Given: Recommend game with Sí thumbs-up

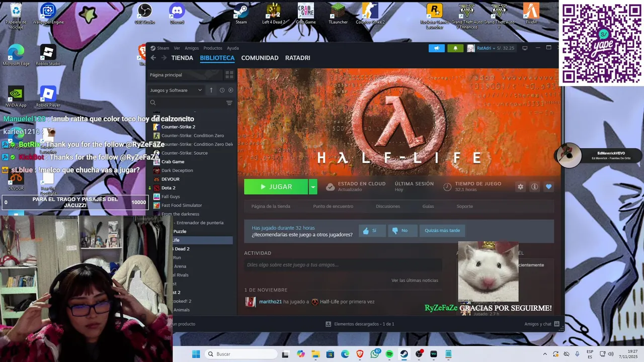Looking at the screenshot, I should point(372,230).
